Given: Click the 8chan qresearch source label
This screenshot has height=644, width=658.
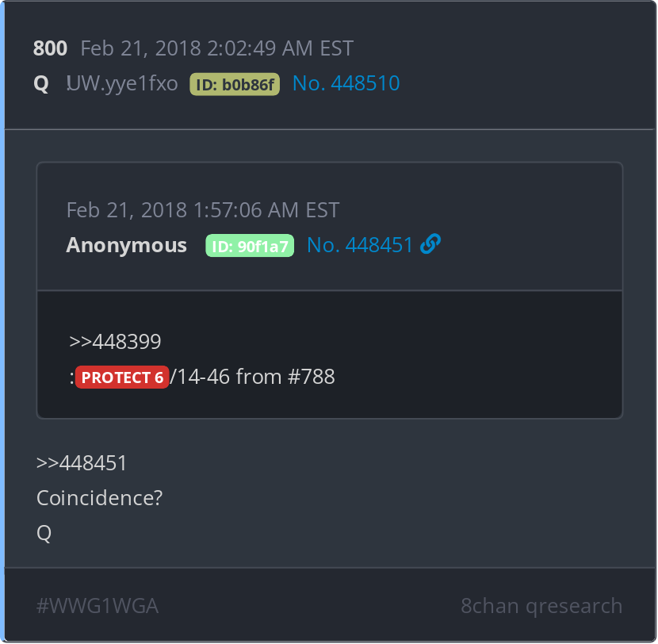Looking at the screenshot, I should [x=541, y=606].
